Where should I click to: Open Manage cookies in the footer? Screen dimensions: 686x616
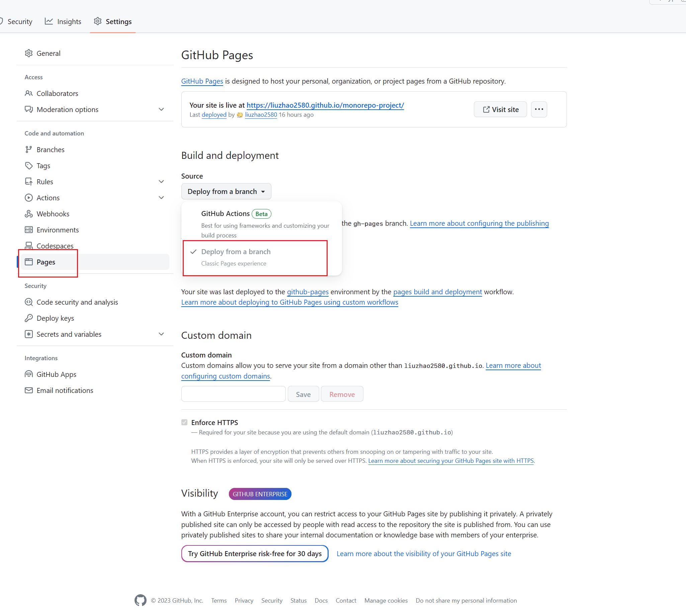point(385,600)
